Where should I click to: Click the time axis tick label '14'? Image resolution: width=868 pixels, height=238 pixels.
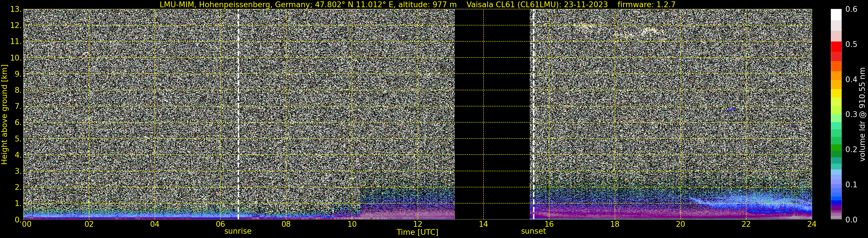(483, 224)
